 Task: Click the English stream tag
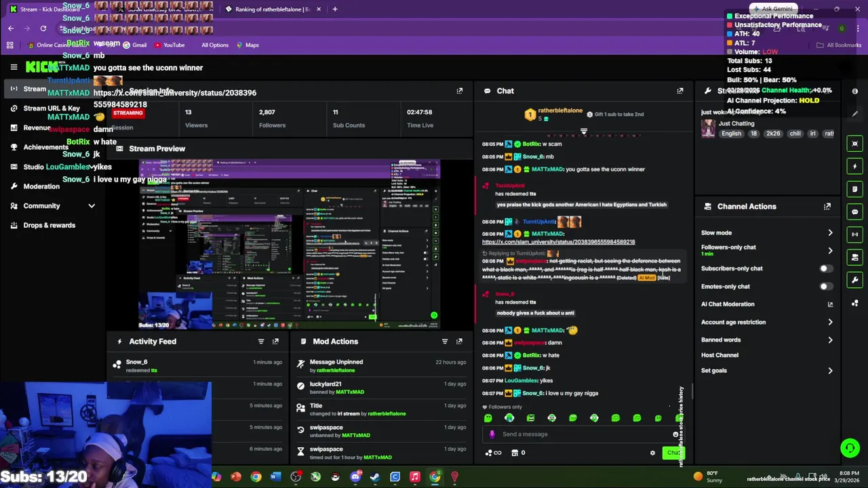pos(731,134)
